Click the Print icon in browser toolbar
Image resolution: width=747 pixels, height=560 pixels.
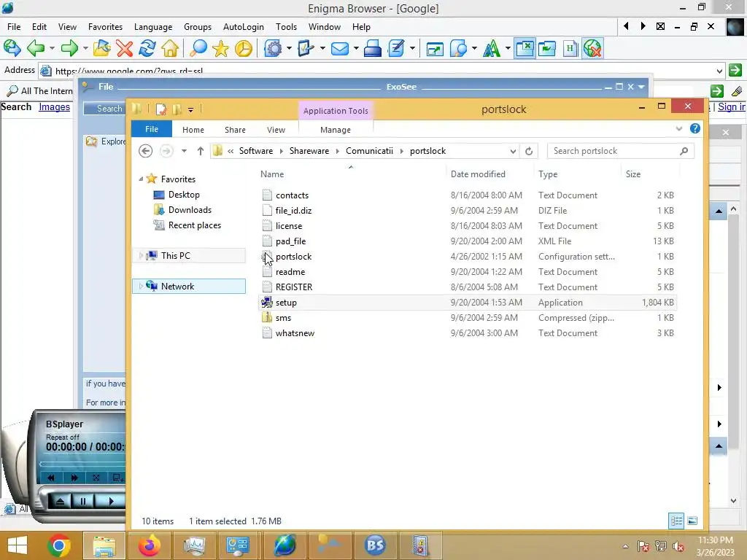pos(373,48)
